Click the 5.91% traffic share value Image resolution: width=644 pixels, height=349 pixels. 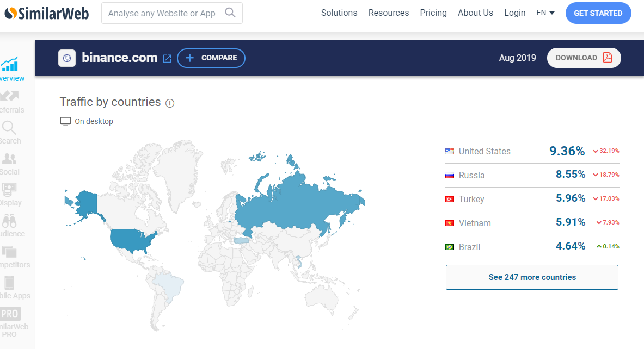[571, 222]
